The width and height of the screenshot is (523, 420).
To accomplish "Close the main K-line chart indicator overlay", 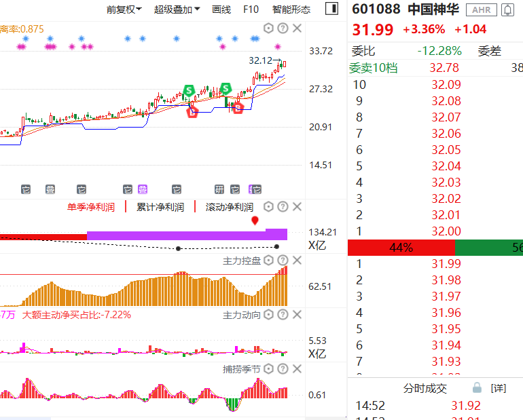I will coord(297,28).
